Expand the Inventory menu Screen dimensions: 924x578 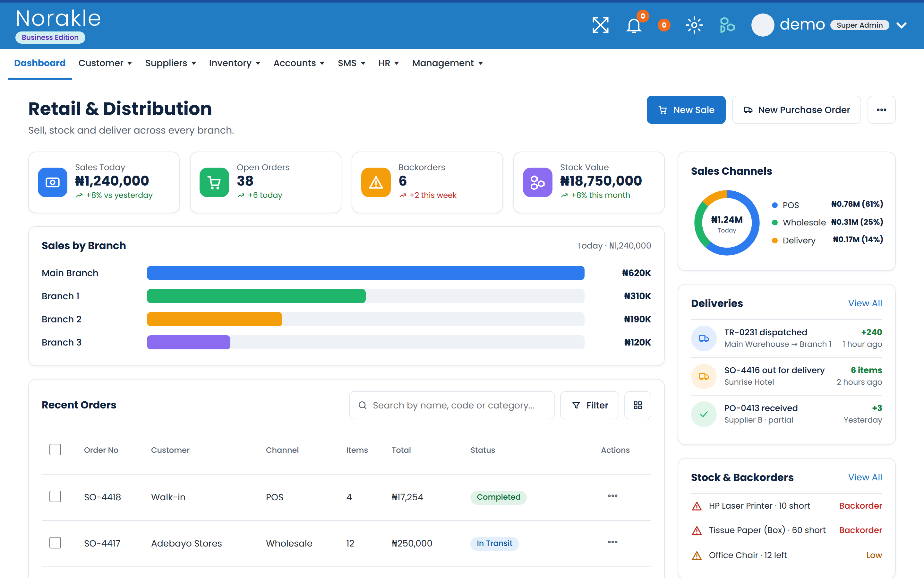click(235, 63)
